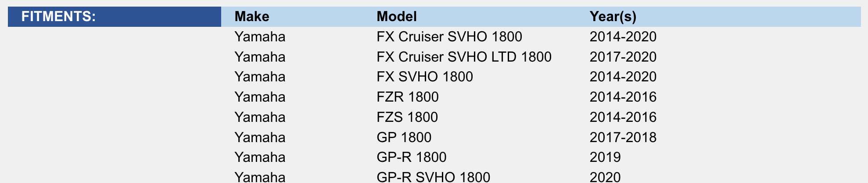Click the 2017-2020 year range
The image size is (868, 183).
[623, 57]
